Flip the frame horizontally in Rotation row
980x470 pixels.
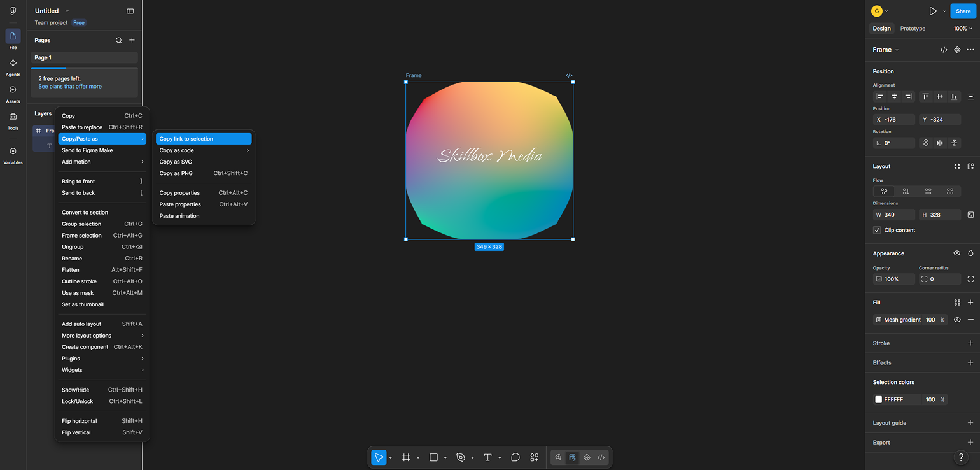coord(940,143)
